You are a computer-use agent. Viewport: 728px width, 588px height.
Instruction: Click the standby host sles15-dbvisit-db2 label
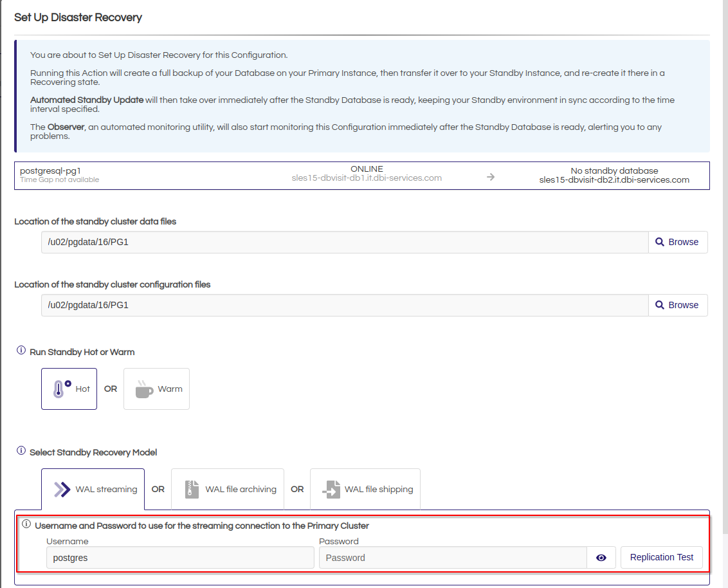(614, 180)
